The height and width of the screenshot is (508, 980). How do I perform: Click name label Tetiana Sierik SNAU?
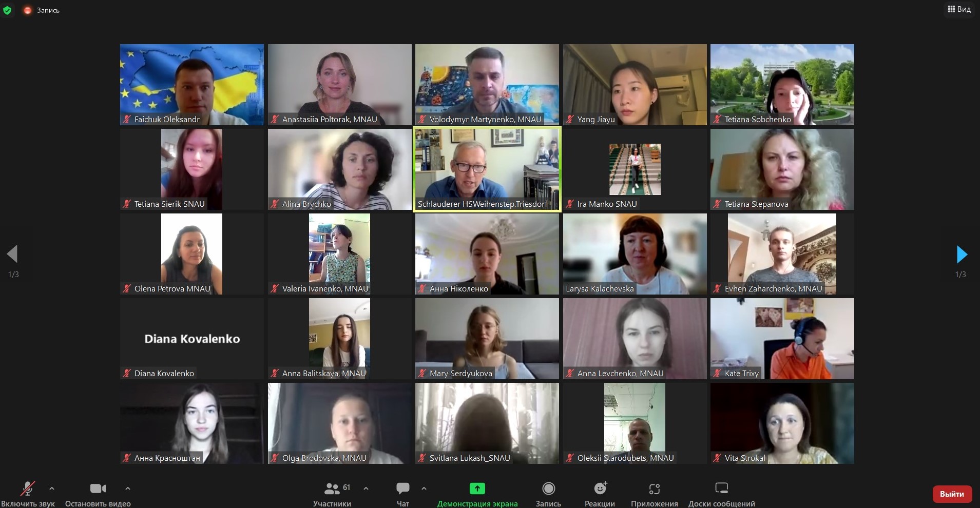pos(169,204)
